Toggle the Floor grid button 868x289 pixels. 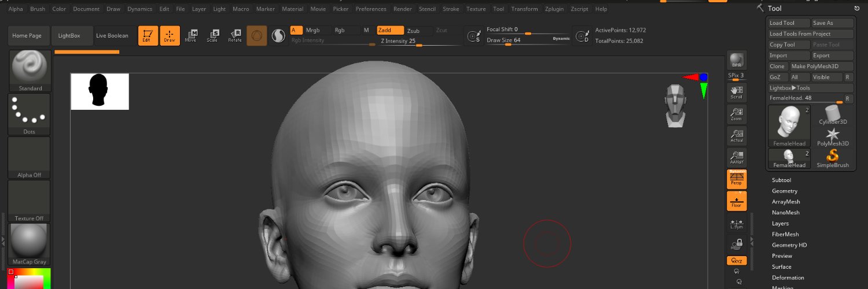737,201
